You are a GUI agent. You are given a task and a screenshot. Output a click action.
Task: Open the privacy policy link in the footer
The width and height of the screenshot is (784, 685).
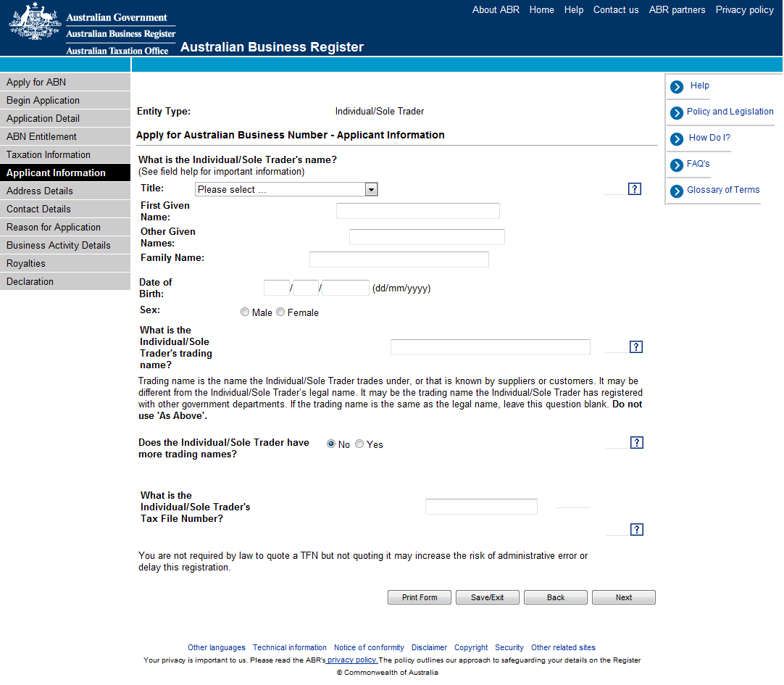click(352, 660)
